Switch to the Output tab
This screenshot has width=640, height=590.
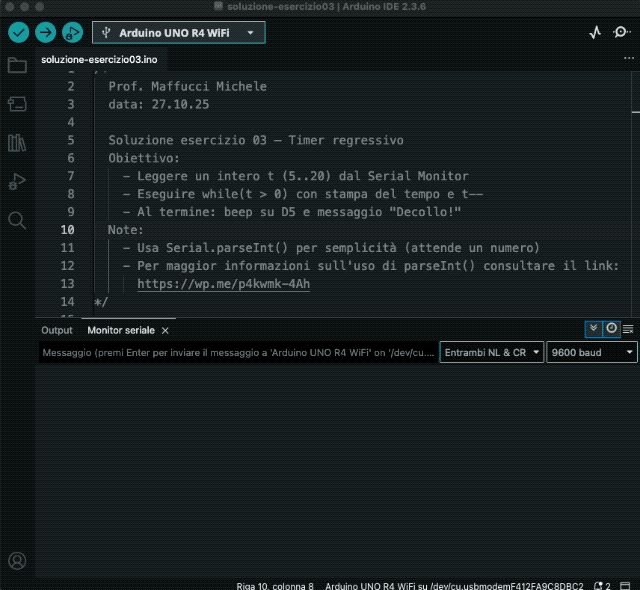pyautogui.click(x=57, y=330)
